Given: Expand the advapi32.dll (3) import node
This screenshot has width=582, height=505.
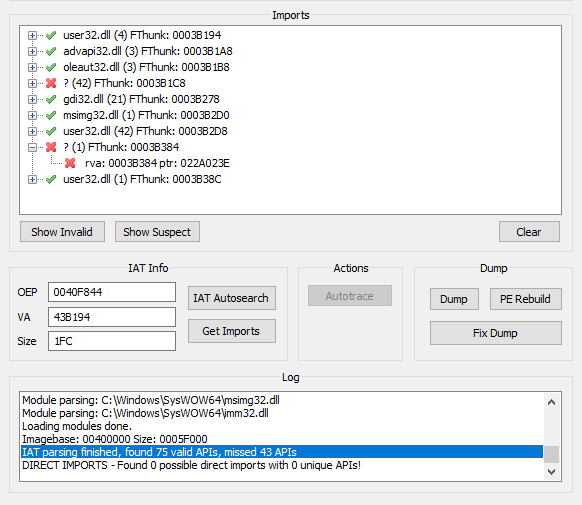Looking at the screenshot, I should click(32, 52).
